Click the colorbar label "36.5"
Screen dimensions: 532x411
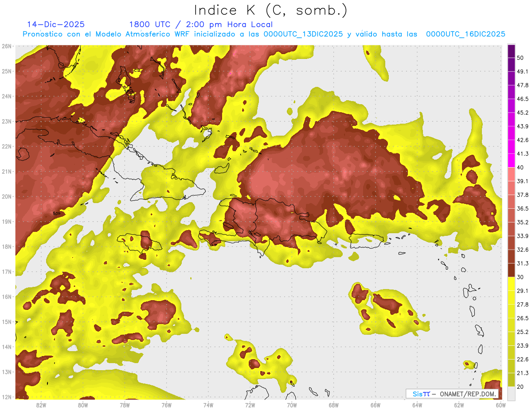pos(522,208)
